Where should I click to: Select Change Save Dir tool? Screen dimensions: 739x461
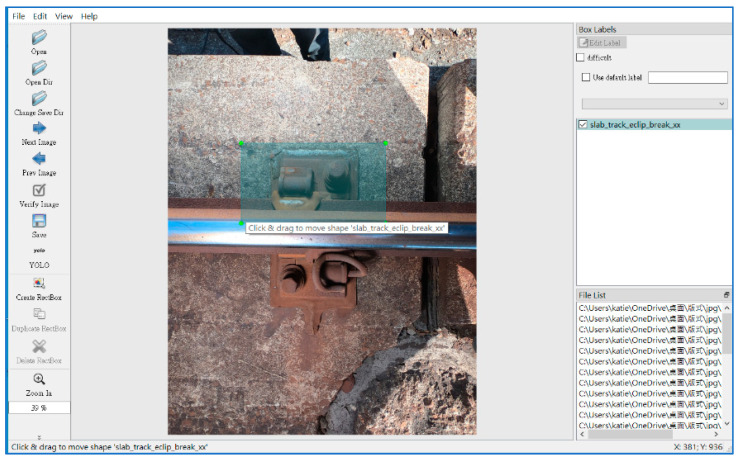[x=39, y=98]
